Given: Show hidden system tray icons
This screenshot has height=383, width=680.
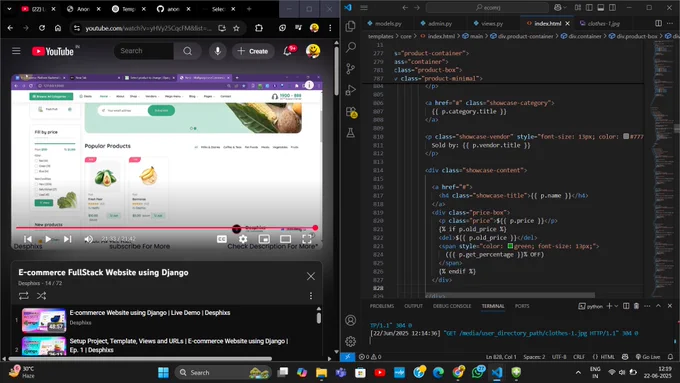Looking at the screenshot, I should (x=578, y=373).
